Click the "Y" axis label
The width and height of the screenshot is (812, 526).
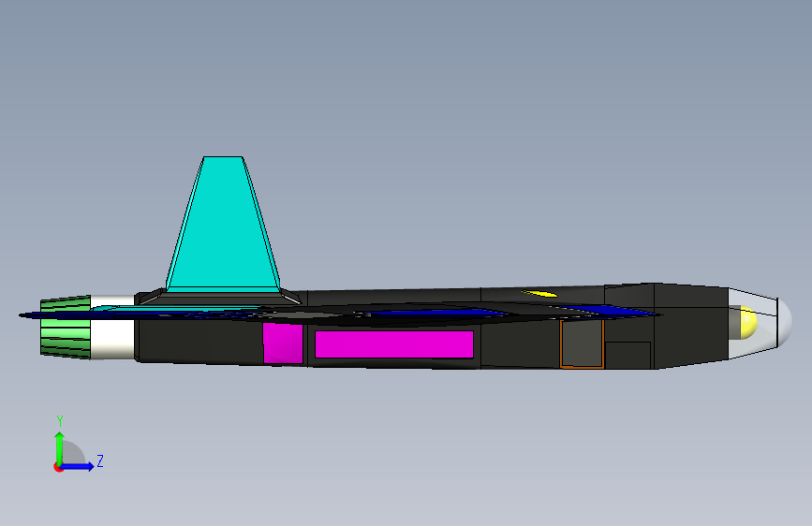[x=60, y=421]
